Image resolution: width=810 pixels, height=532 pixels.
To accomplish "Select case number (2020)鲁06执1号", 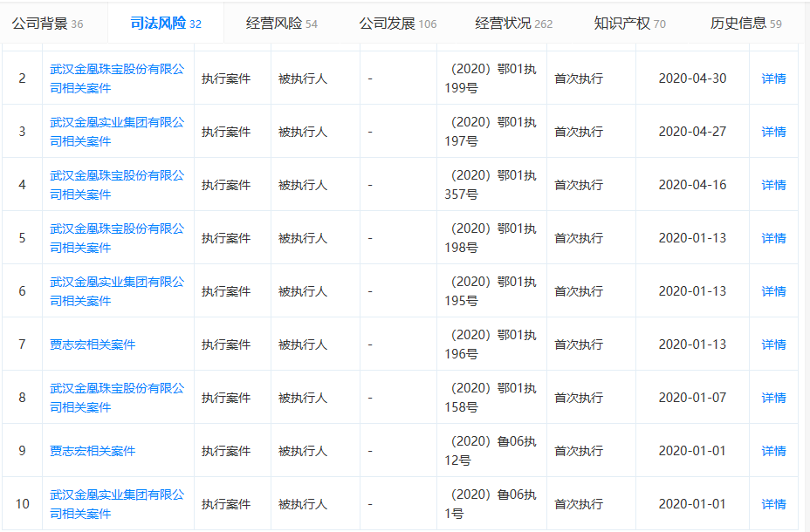I will point(491,503).
